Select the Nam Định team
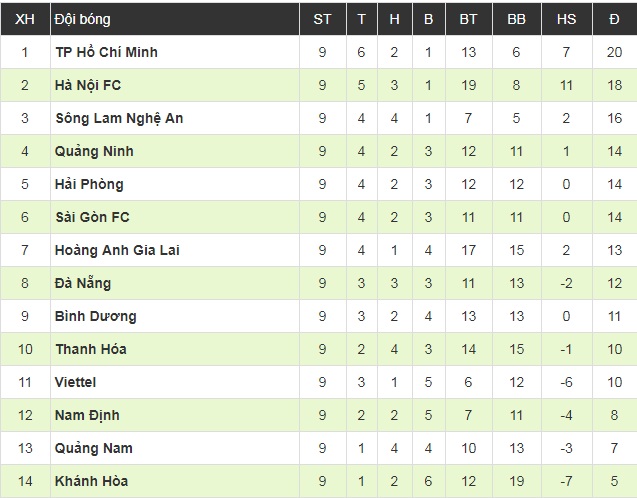 (87, 415)
